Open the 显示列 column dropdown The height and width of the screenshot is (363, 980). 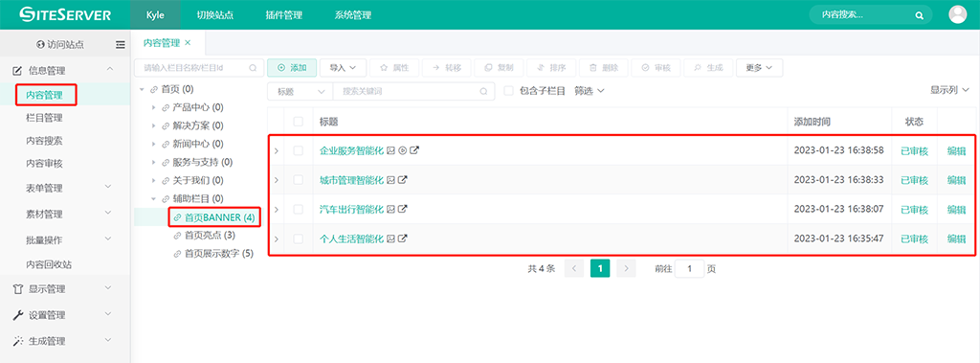(x=949, y=90)
